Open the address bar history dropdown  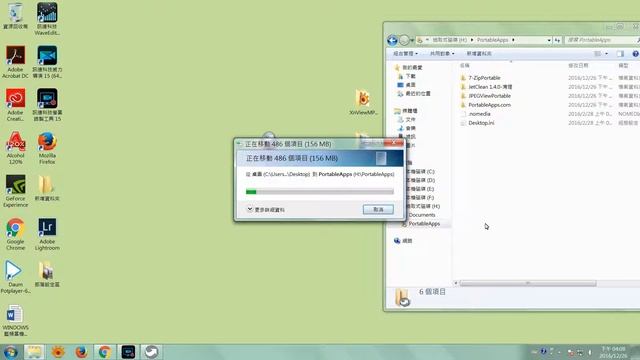tap(549, 40)
